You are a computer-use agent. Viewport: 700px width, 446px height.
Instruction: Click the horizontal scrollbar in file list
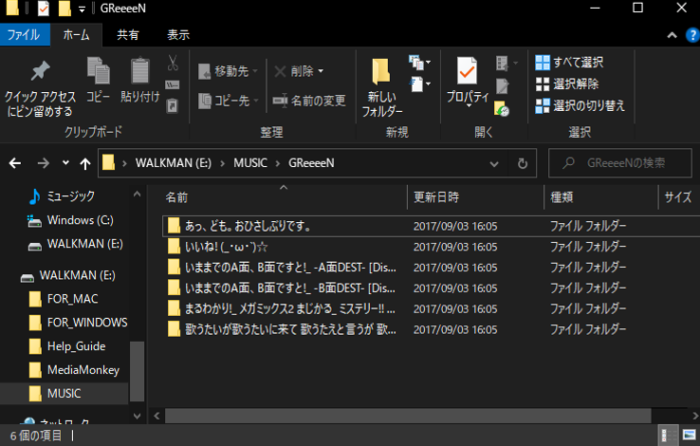click(408, 416)
